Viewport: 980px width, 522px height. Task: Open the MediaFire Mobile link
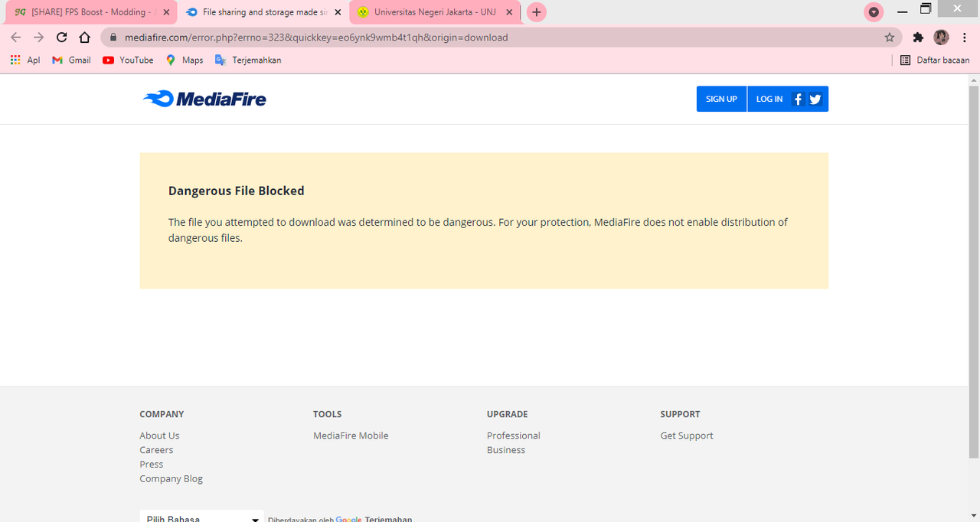pos(351,436)
